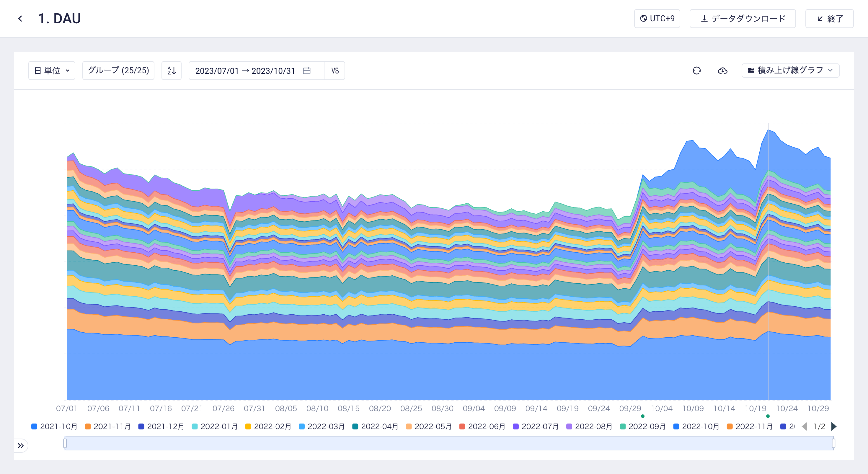Click the 終了 exit button
Viewport: 868px width, 474px height.
pyautogui.click(x=829, y=19)
